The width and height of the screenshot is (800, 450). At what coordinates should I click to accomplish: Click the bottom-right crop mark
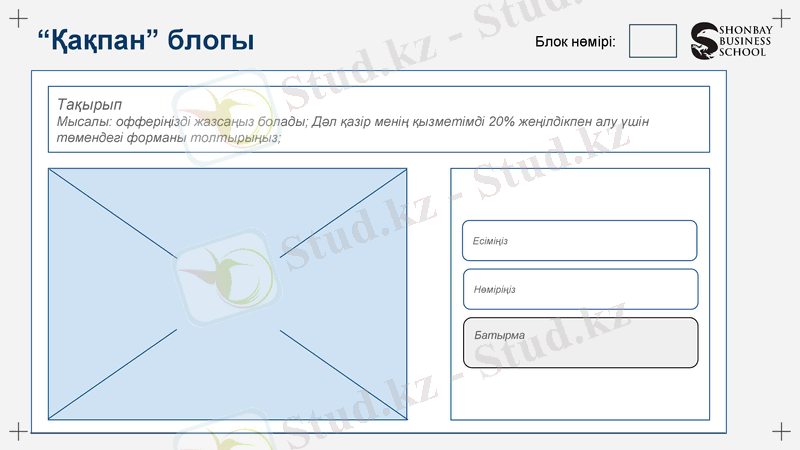[782, 431]
